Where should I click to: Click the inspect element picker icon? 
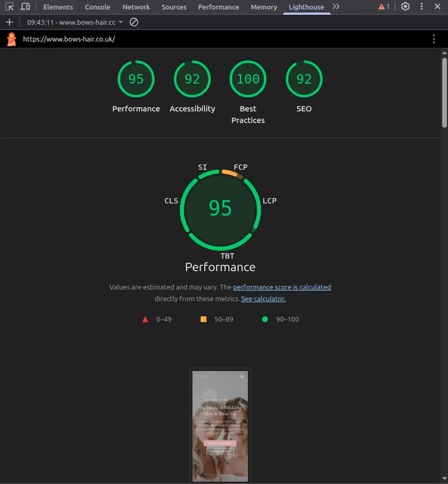9,7
